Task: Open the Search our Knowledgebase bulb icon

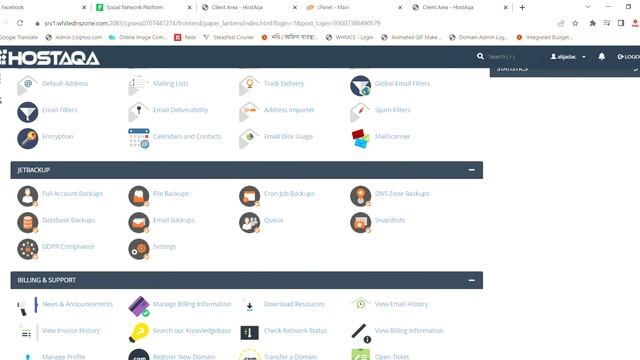Action: (x=138, y=333)
